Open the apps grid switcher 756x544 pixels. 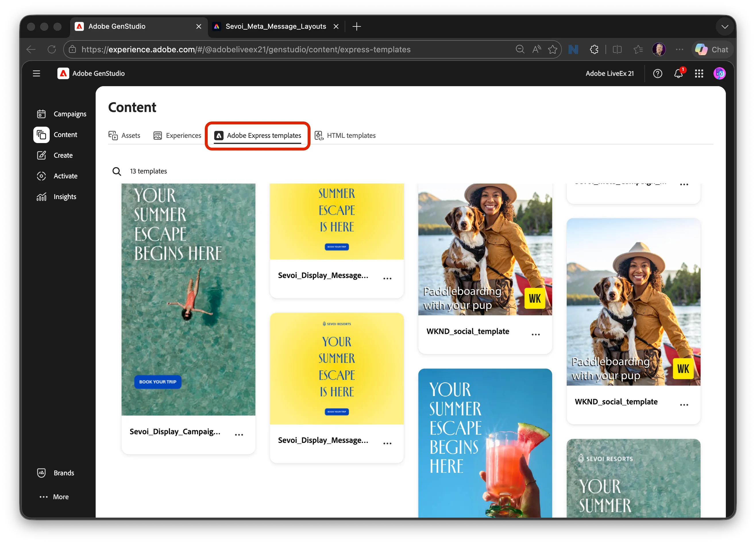pos(699,73)
